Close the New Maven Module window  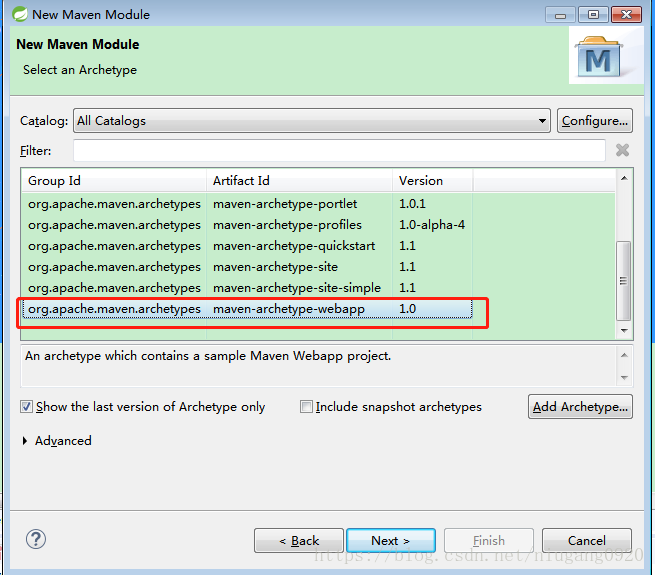coord(626,15)
